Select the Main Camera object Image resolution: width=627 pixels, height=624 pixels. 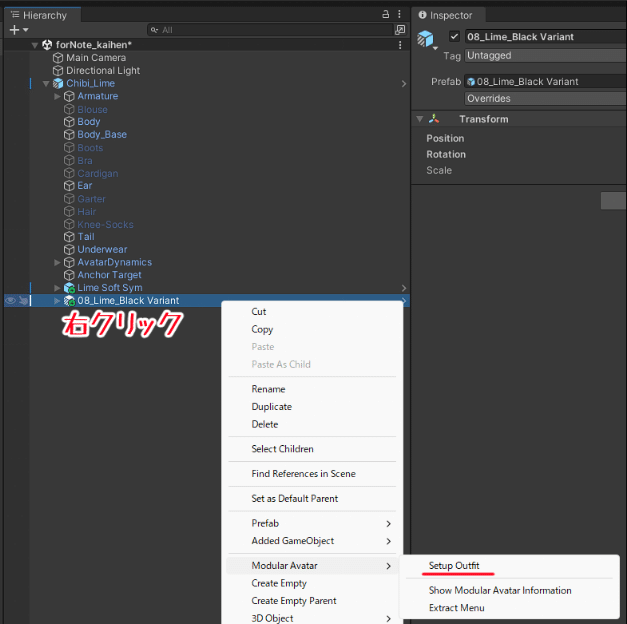(96, 58)
